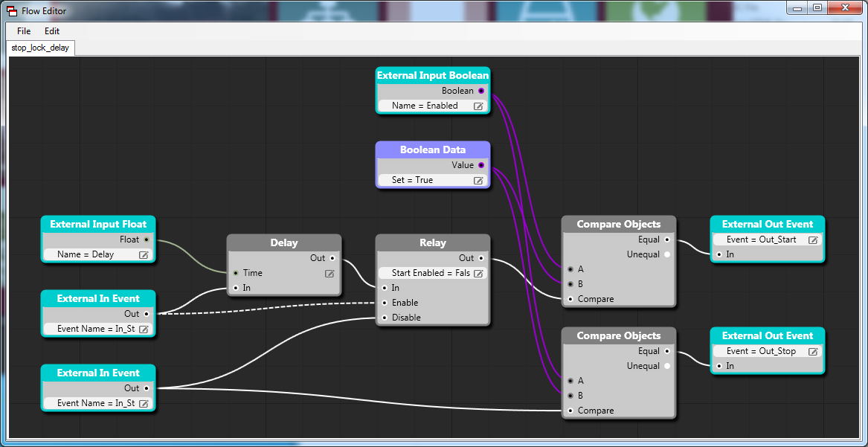This screenshot has height=447, width=868.
Task: Edit the Relay Start Enabled property icon
Action: tap(478, 273)
